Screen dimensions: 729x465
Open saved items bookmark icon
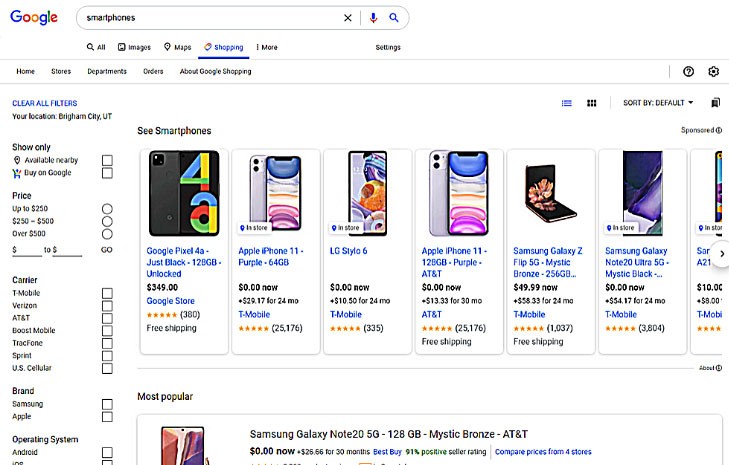pyautogui.click(x=716, y=103)
